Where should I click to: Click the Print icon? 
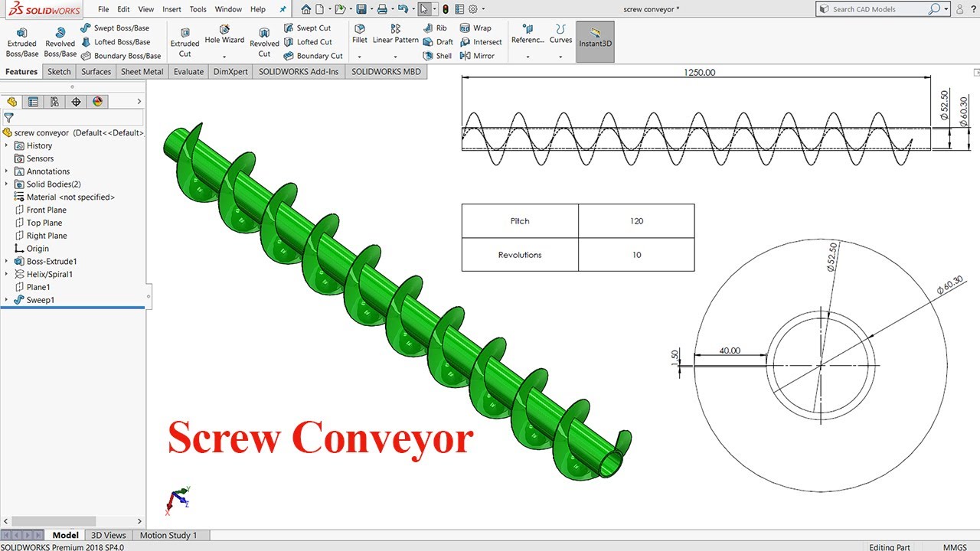click(382, 9)
